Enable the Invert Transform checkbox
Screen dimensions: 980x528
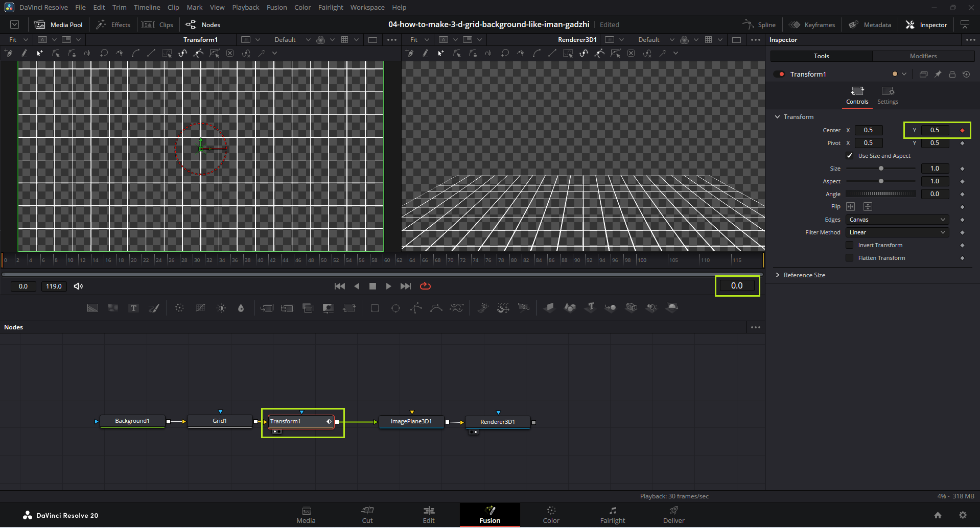click(850, 245)
